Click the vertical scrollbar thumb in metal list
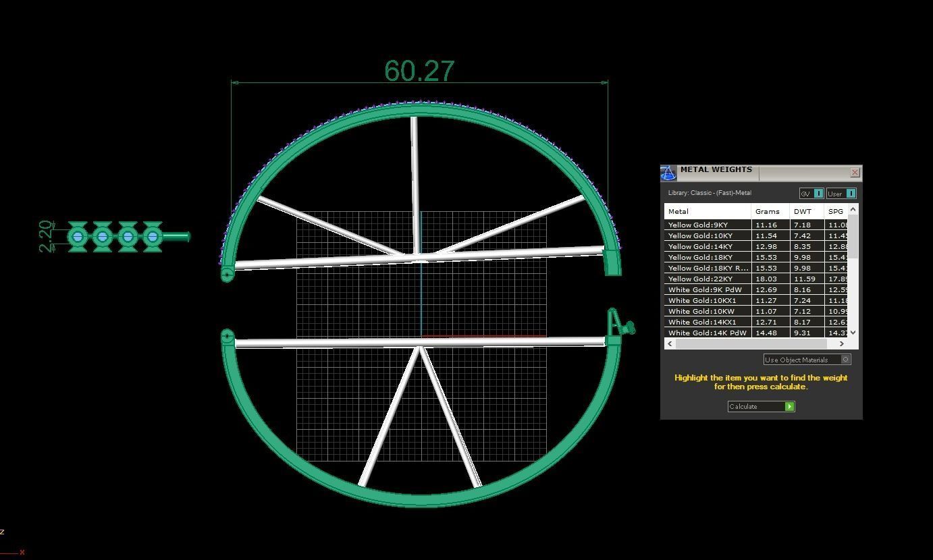Image resolution: width=933 pixels, height=560 pixels. [x=853, y=237]
